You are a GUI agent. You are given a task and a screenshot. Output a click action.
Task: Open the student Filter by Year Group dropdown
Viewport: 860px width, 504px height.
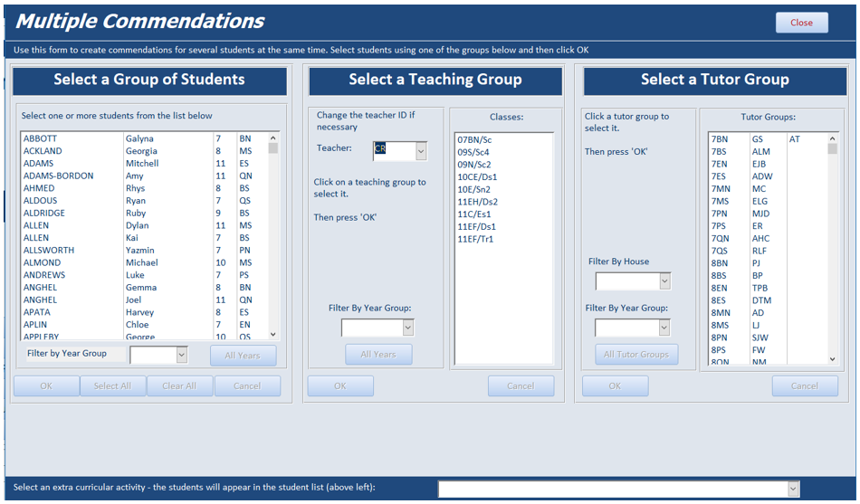point(182,355)
